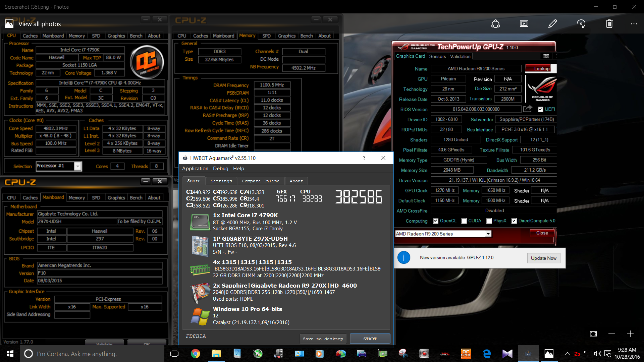This screenshot has width=644, height=362.
Task: Open the SPD tab in the top-left CPU-Z window
Action: point(96,36)
